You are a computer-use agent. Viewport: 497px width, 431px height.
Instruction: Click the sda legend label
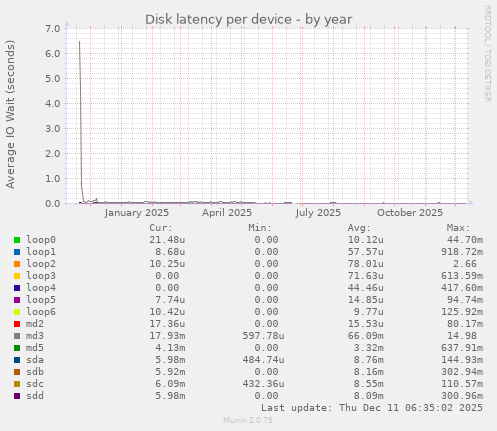point(35,360)
